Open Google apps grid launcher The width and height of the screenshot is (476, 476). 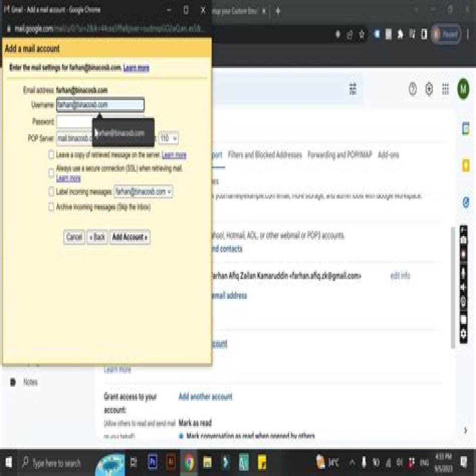[x=445, y=89]
